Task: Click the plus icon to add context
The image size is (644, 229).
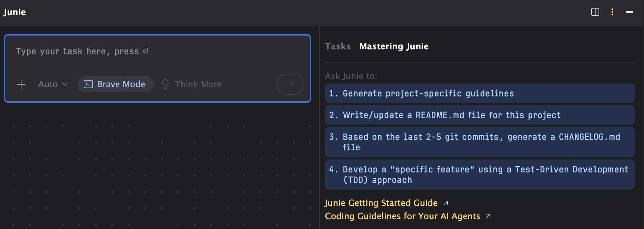Action: coord(21,84)
